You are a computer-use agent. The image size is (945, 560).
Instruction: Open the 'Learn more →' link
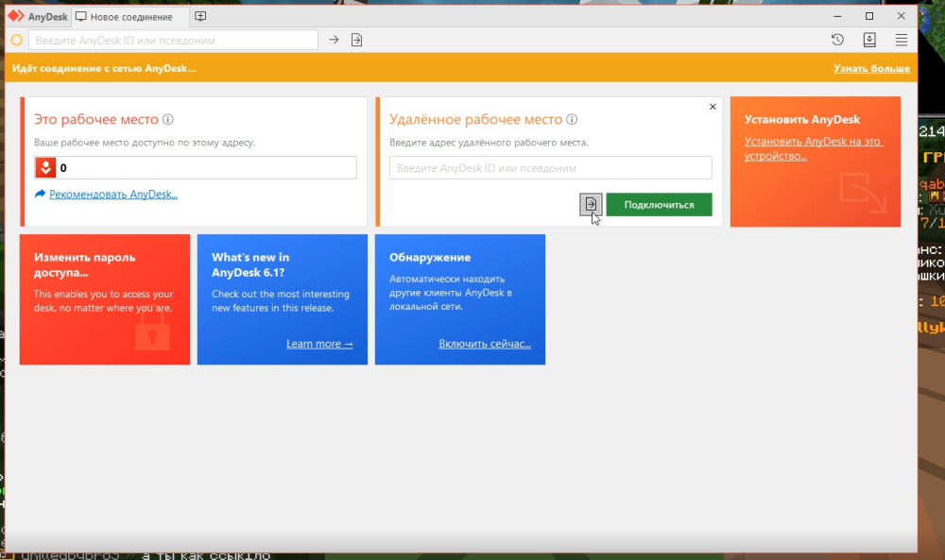pyautogui.click(x=319, y=344)
